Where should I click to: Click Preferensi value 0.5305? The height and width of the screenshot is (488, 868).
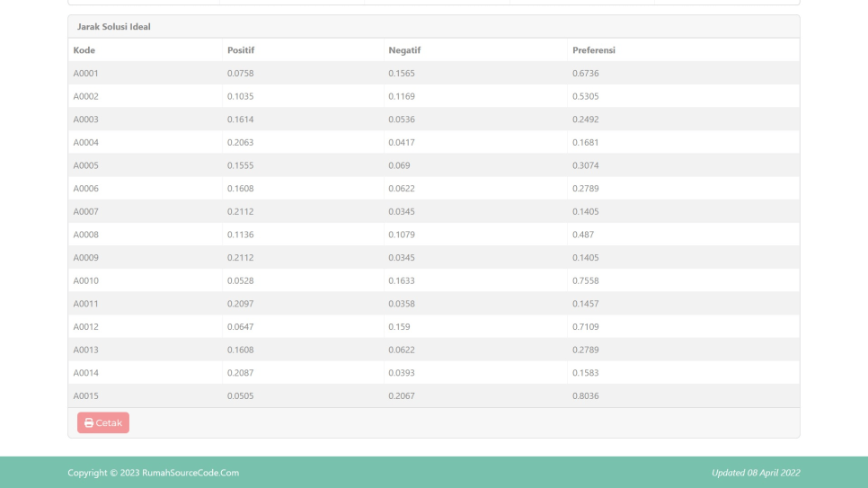click(x=586, y=96)
